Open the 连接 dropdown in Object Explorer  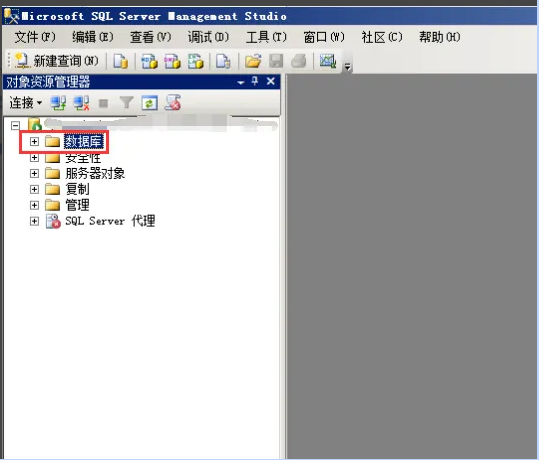click(x=25, y=103)
